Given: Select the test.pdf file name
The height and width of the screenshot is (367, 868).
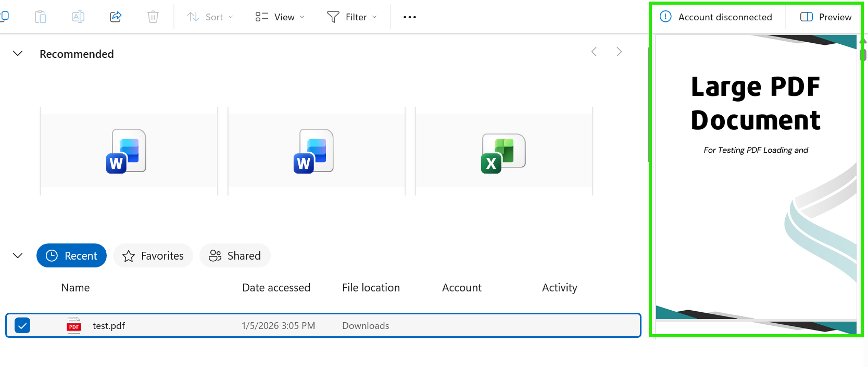Looking at the screenshot, I should (109, 326).
